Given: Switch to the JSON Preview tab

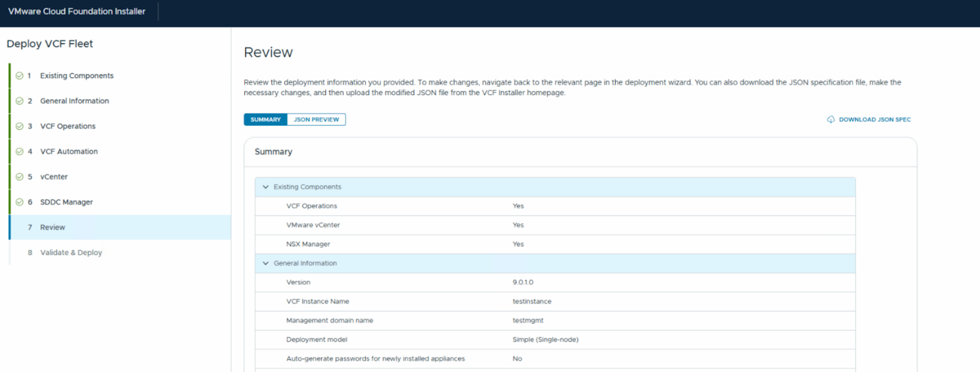Looking at the screenshot, I should pyautogui.click(x=316, y=120).
